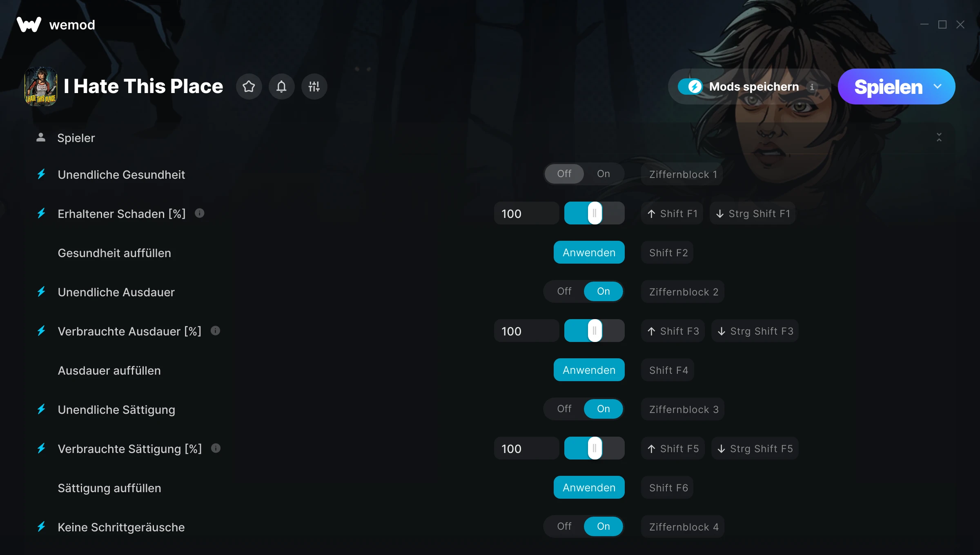Change the Ziffernblock 3 hotkey binding
Screen dimensions: 980x555
click(683, 409)
